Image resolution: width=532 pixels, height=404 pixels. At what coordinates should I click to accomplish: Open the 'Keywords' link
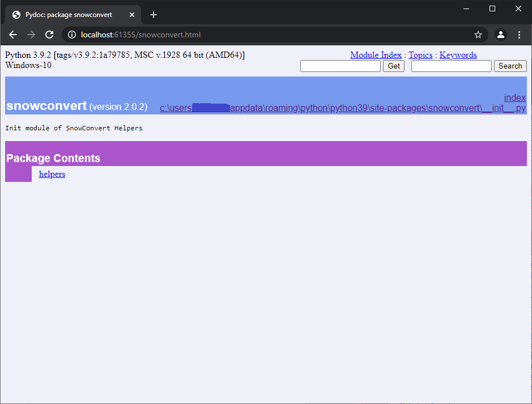[x=458, y=55]
